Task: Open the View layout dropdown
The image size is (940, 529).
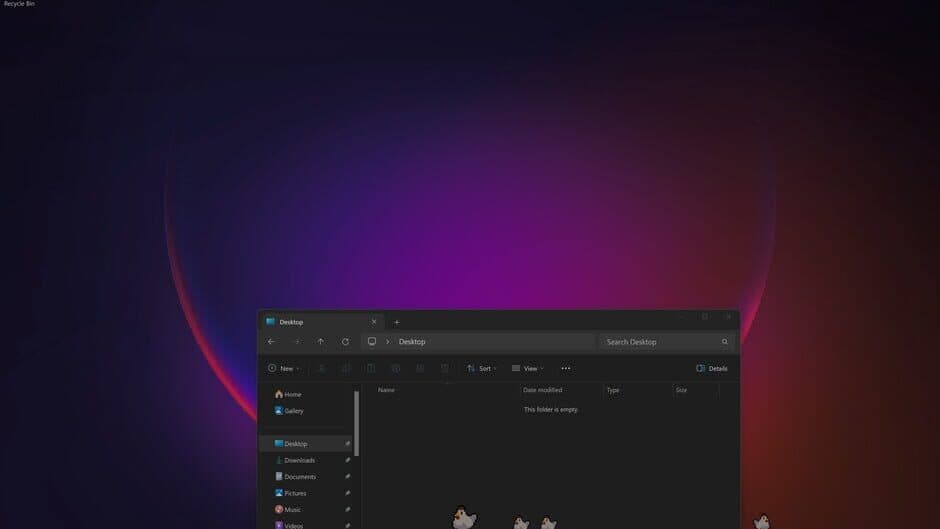Action: (528, 368)
